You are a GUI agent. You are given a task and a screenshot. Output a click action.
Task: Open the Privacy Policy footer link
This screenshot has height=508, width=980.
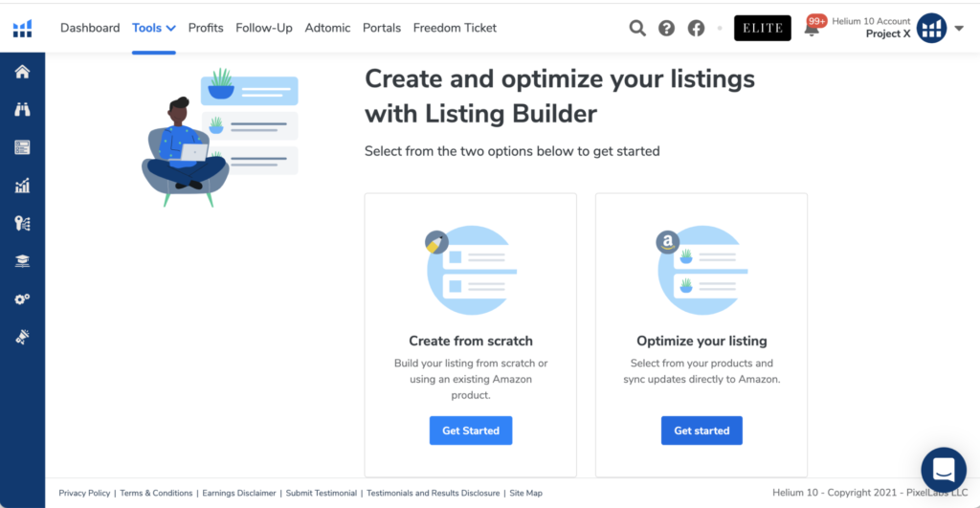(x=84, y=494)
